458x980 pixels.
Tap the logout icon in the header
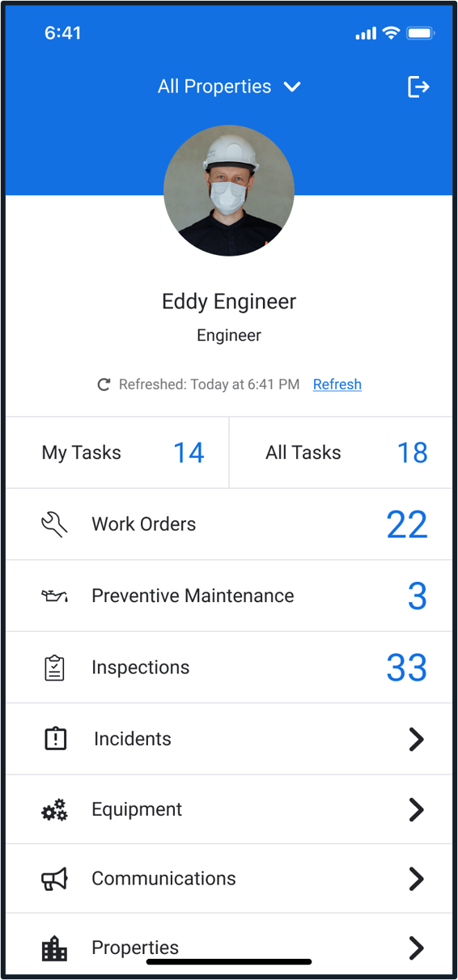click(418, 87)
